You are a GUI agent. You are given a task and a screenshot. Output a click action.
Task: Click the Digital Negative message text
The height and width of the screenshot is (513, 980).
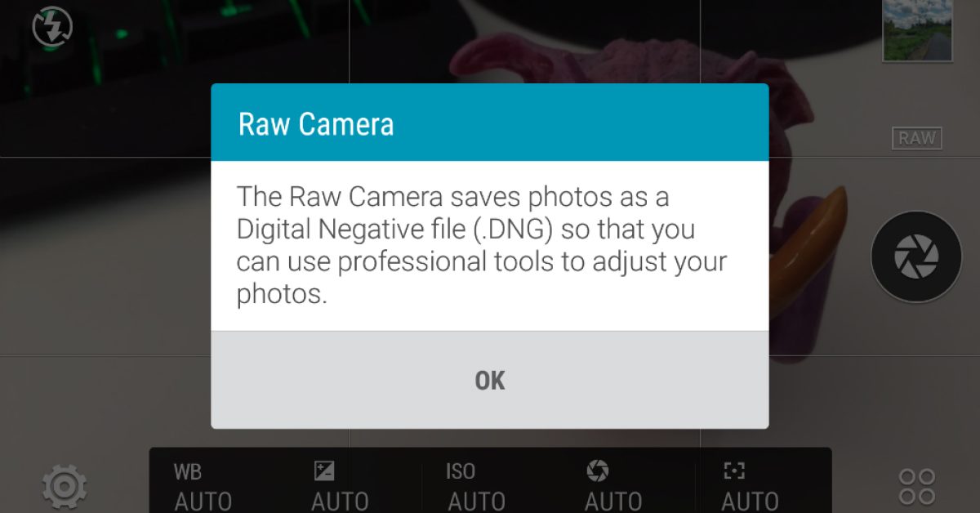click(x=482, y=245)
